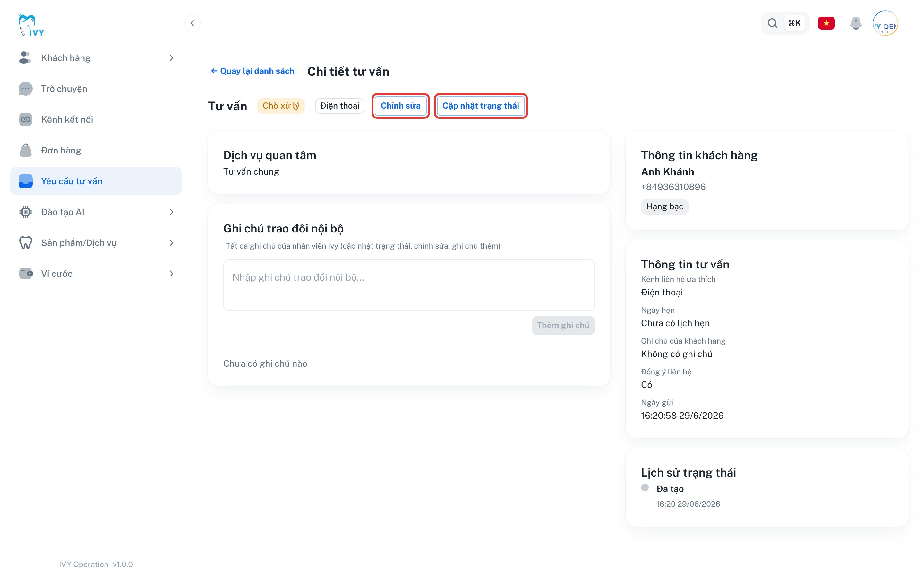Click the Lịch sử trạng thái heading
Screen dimensions: 924x578
(689, 472)
